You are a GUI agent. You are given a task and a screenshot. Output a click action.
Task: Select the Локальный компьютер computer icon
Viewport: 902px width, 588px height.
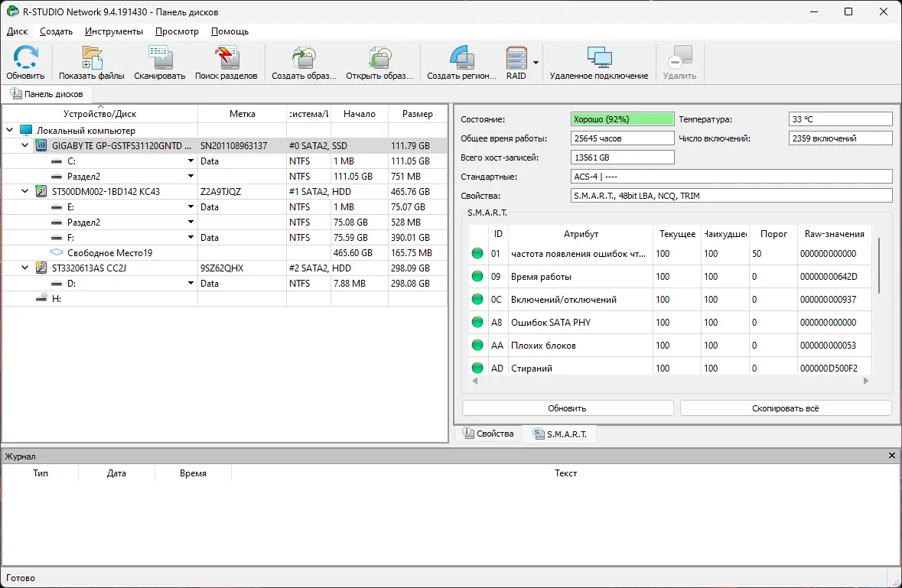(x=26, y=131)
